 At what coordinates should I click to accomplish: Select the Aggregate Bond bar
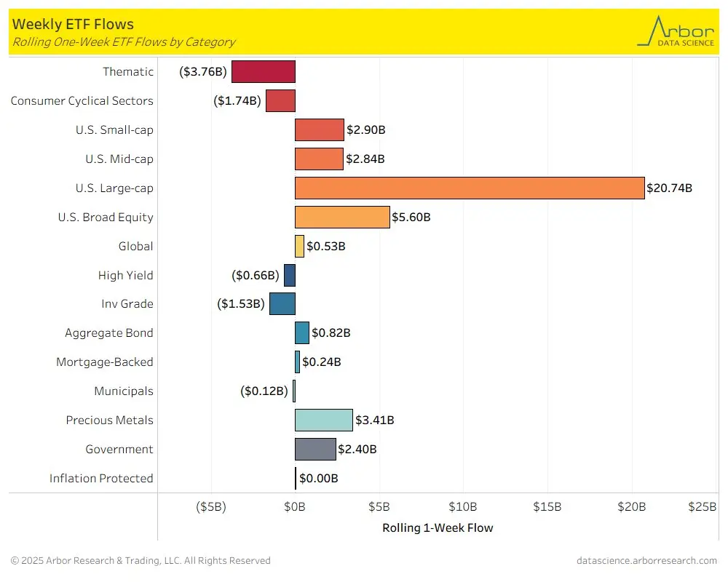click(x=302, y=332)
